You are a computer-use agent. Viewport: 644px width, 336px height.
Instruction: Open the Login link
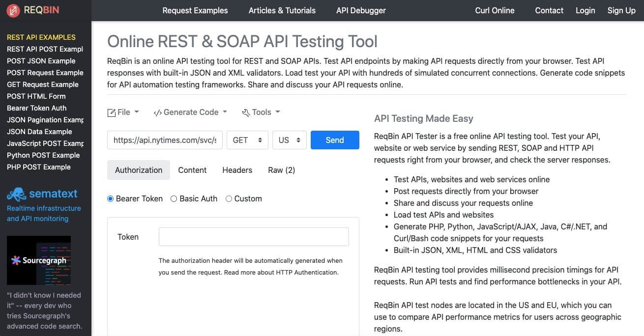585,10
